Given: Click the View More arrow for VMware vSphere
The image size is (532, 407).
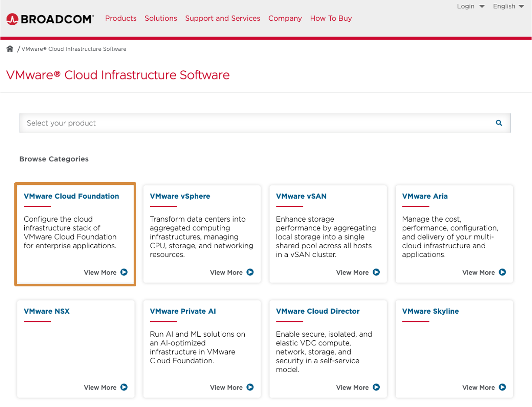Looking at the screenshot, I should coord(250,272).
